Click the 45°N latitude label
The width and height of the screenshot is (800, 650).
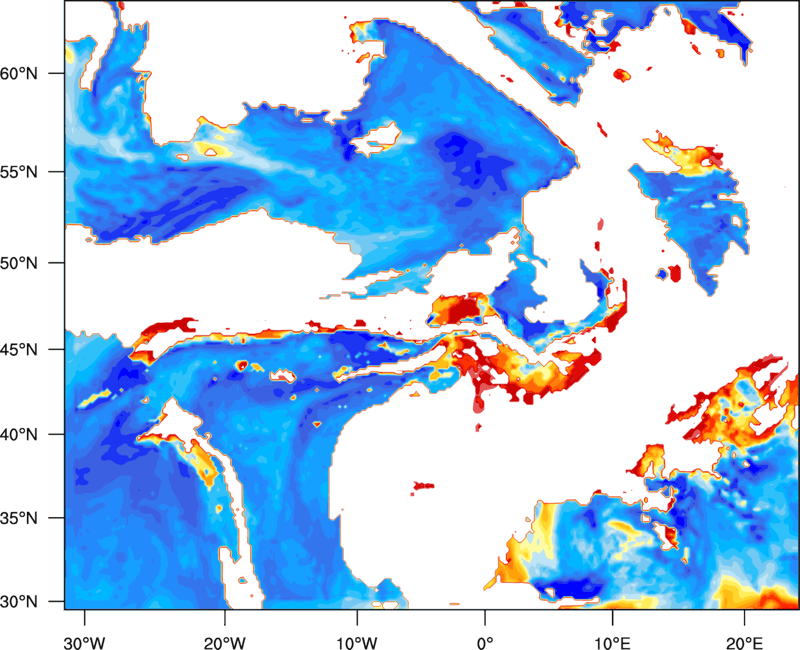(19, 349)
